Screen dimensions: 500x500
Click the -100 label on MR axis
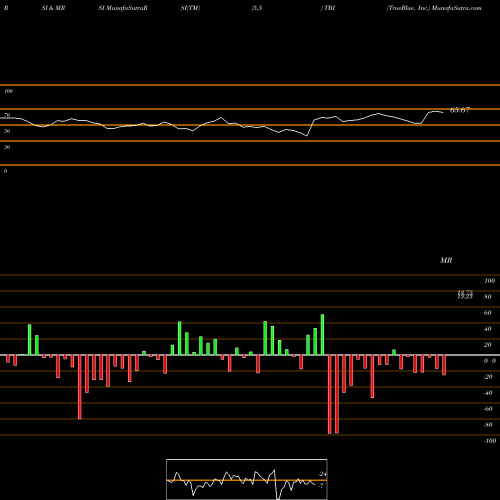(490, 441)
